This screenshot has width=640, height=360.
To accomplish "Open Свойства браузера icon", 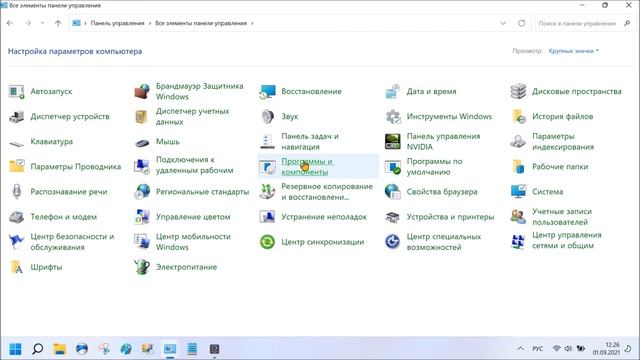I will point(393,191).
